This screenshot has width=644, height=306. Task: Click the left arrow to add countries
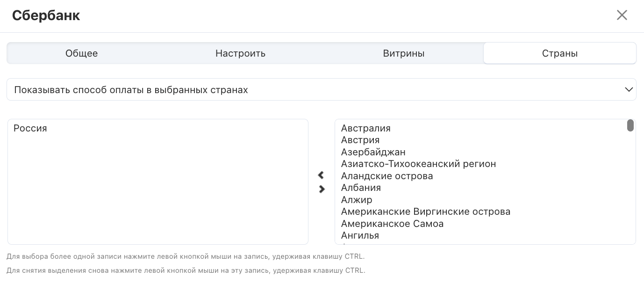coord(321,175)
